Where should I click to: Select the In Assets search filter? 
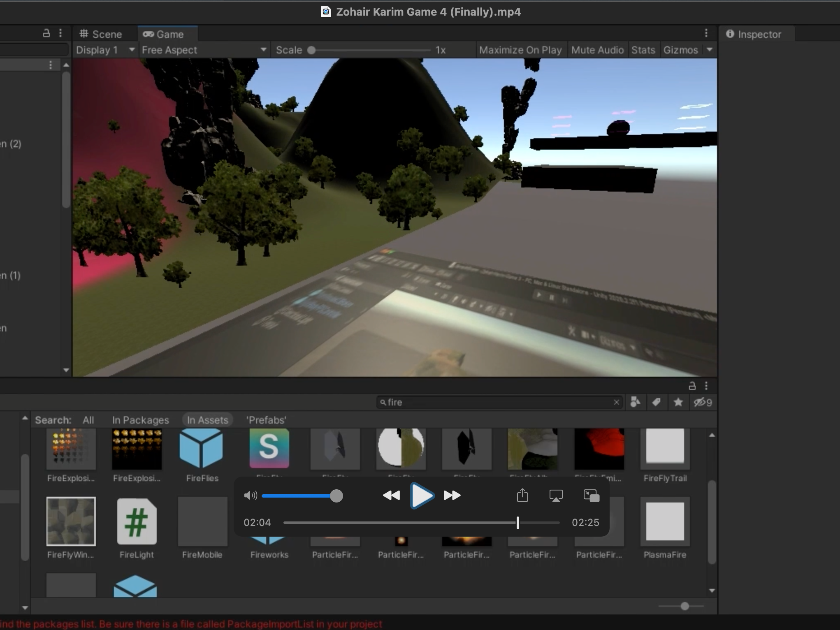click(x=207, y=420)
